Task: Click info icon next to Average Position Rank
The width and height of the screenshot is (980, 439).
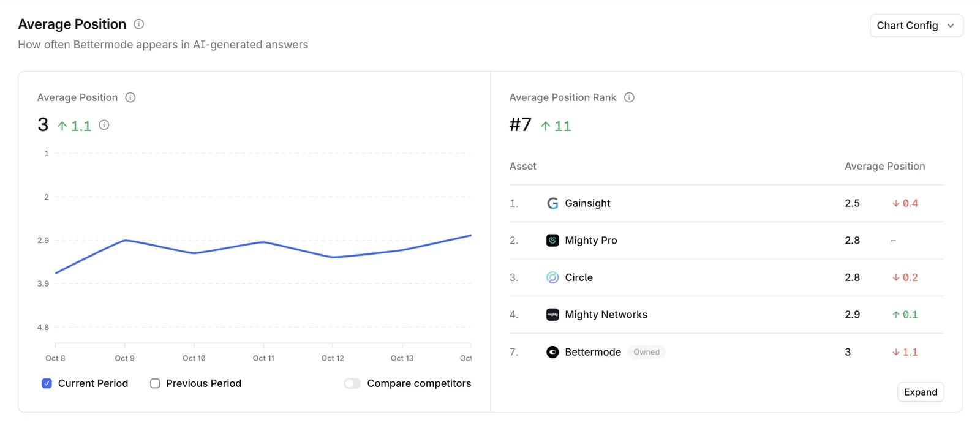Action: tap(629, 97)
